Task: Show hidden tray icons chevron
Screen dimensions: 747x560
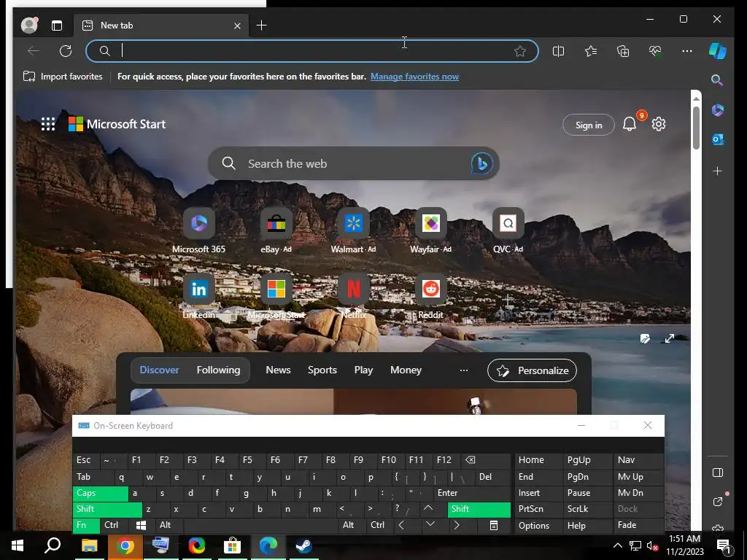Action: [x=617, y=545]
